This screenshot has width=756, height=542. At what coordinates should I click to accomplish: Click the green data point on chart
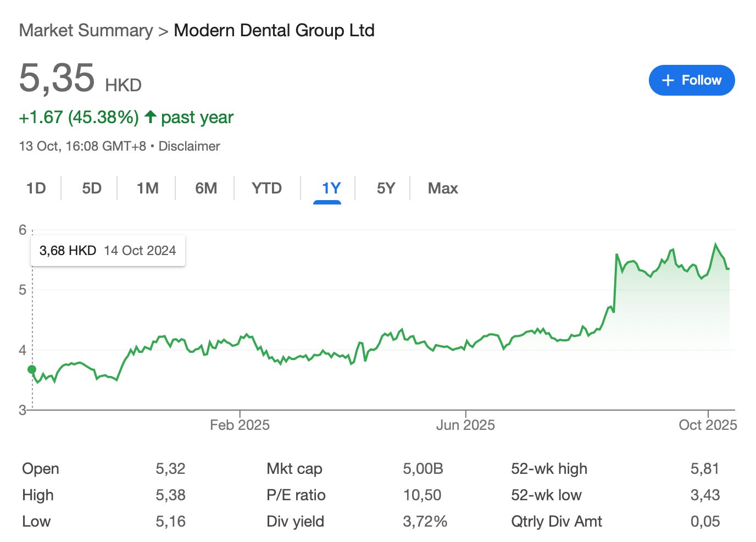(x=32, y=369)
